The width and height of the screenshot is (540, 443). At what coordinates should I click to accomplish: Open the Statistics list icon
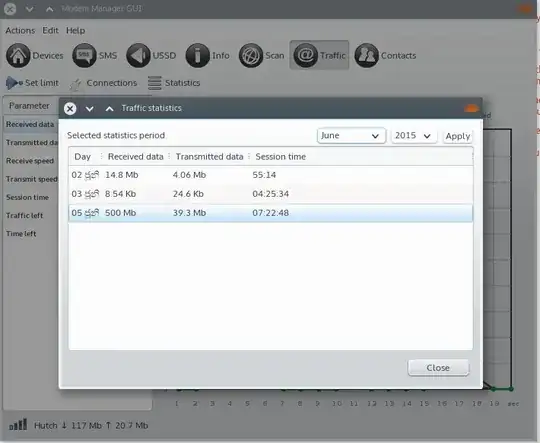pos(154,83)
